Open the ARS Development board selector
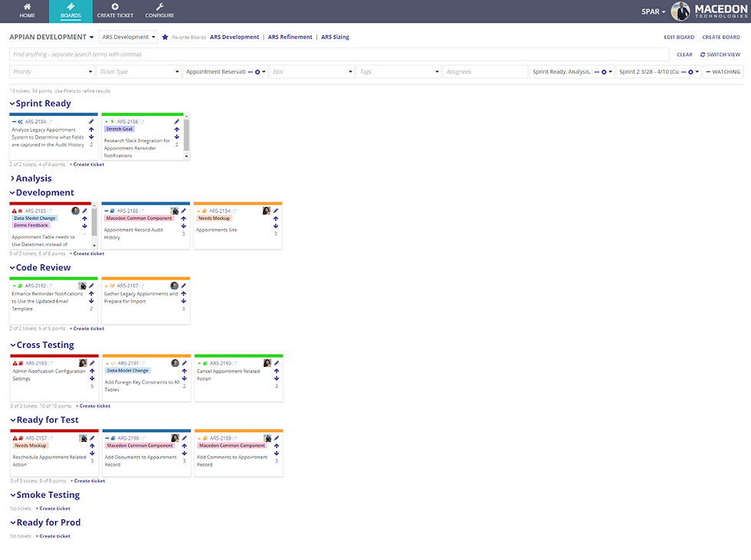This screenshot has height=560, width=751. coord(129,37)
